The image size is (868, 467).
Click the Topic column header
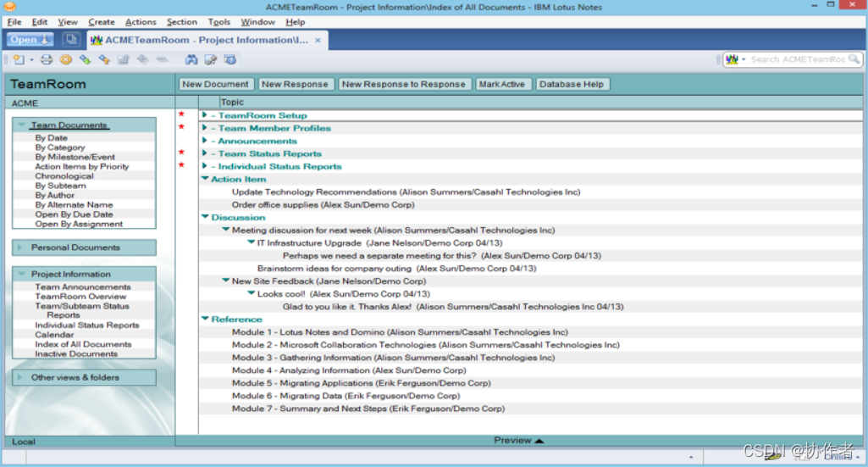(232, 102)
